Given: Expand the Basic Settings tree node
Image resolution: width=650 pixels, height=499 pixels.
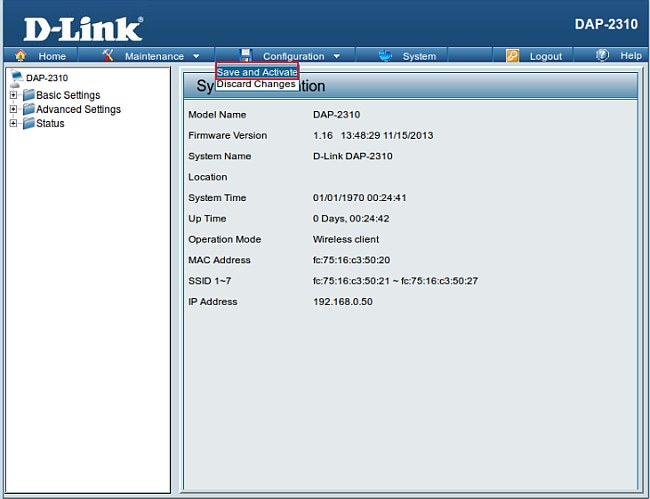Looking at the screenshot, I should click(x=13, y=96).
